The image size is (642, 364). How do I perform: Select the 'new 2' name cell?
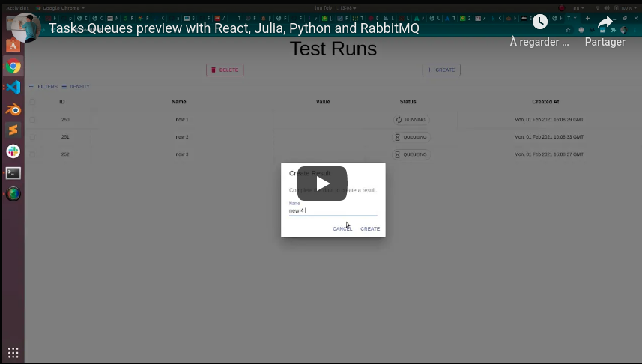182,137
